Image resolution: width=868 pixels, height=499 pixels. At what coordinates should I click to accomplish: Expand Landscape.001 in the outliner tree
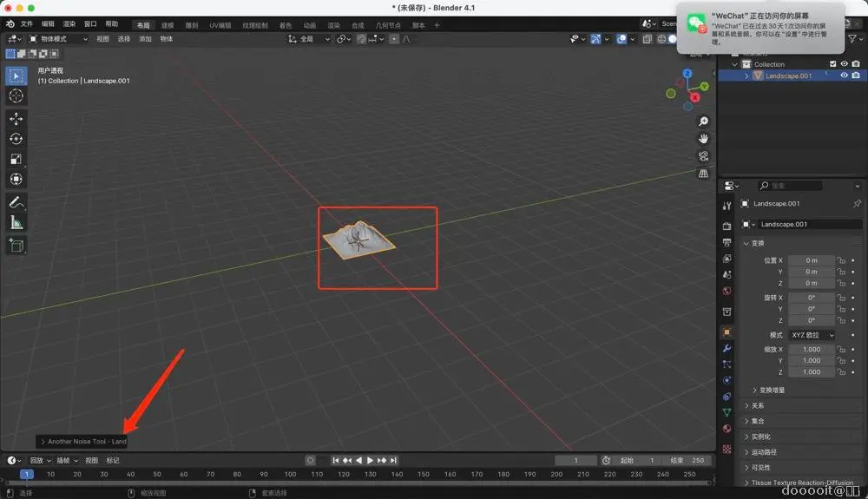(746, 76)
